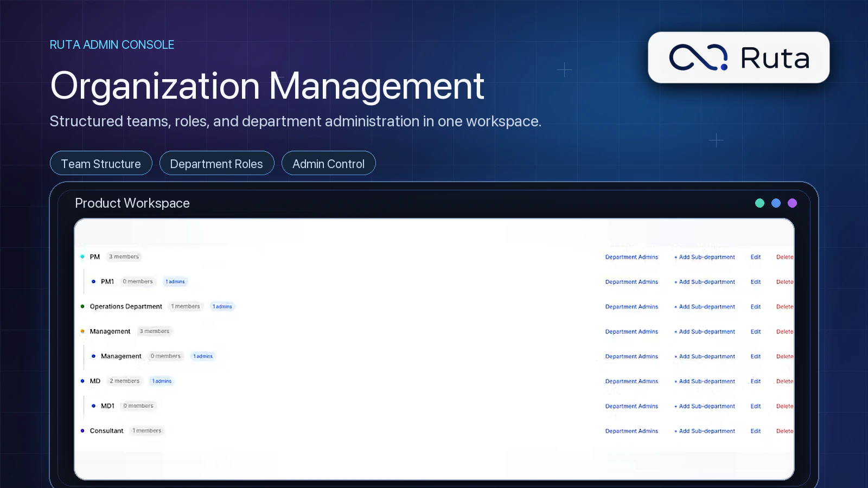Image resolution: width=868 pixels, height=488 pixels.
Task: Select the purple window dot in Product Workspace
Action: [792, 203]
